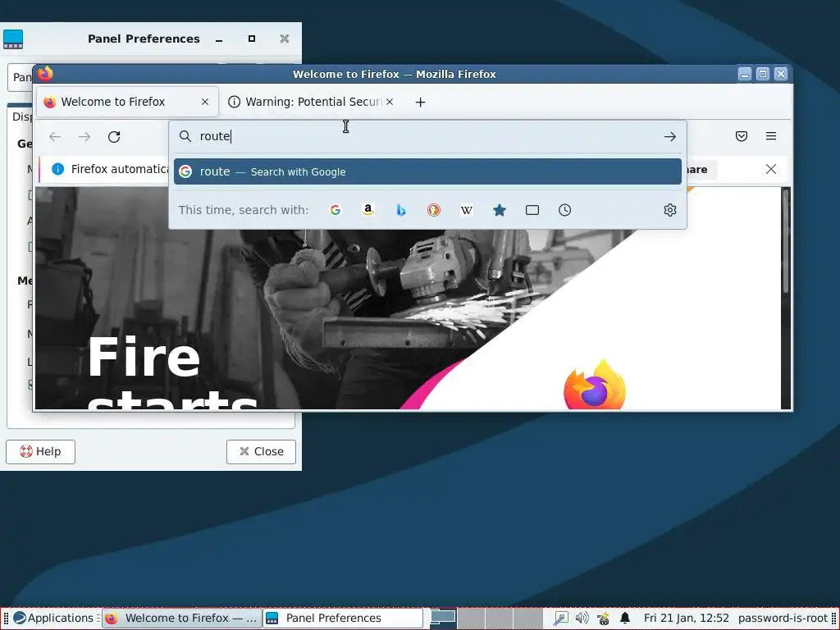Select Welcome to Firefox taskbar button

click(181, 619)
